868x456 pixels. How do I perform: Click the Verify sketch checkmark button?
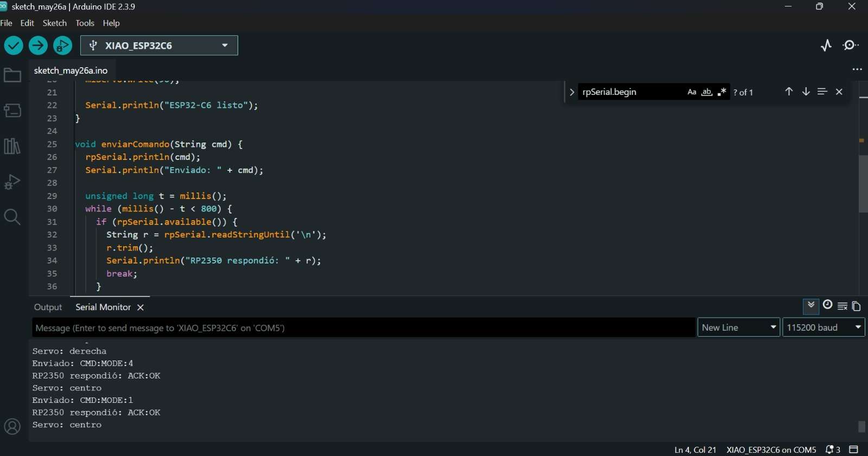[14, 46]
